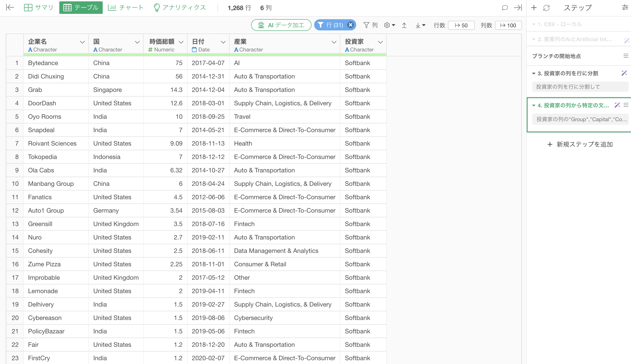Open the 日付 column header dropdown

[223, 42]
